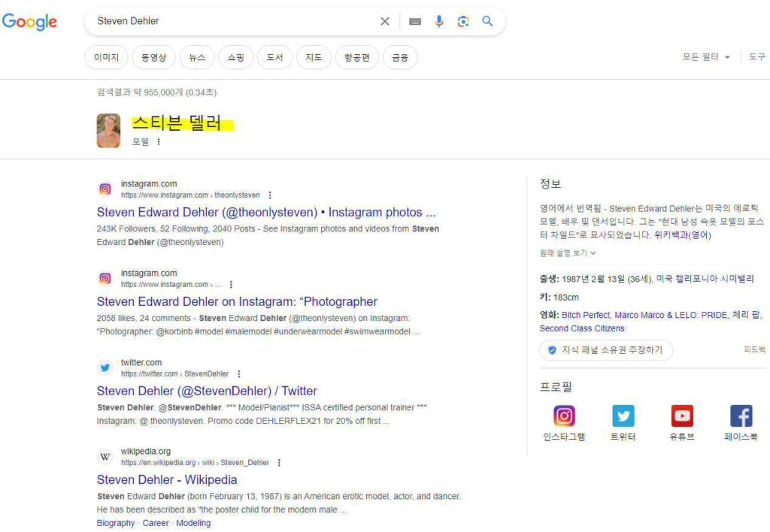The width and height of the screenshot is (770, 532).
Task: Switch to the 도서 filter tab
Action: [x=275, y=57]
